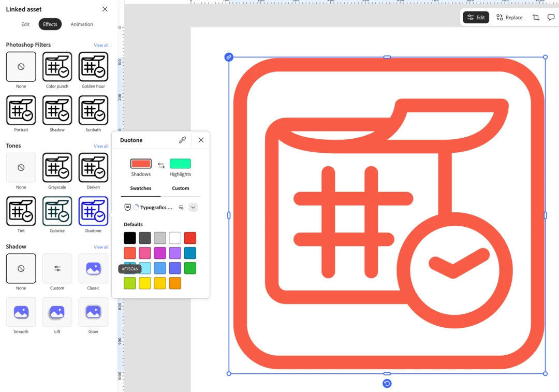Choose the indigo swatch
This screenshot has height=392, width=559.
coord(175,268)
